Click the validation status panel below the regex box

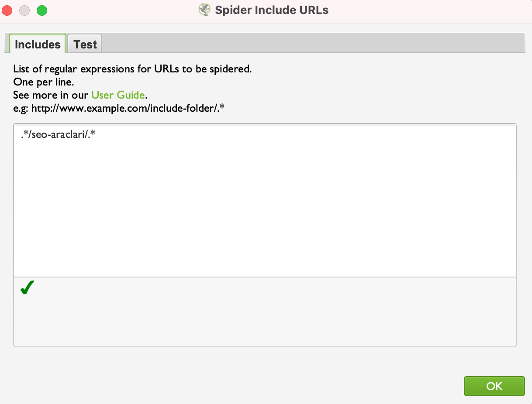point(265,312)
